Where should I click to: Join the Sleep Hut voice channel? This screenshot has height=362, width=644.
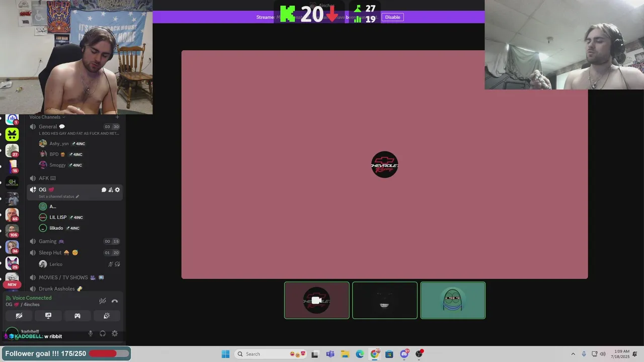click(74, 253)
